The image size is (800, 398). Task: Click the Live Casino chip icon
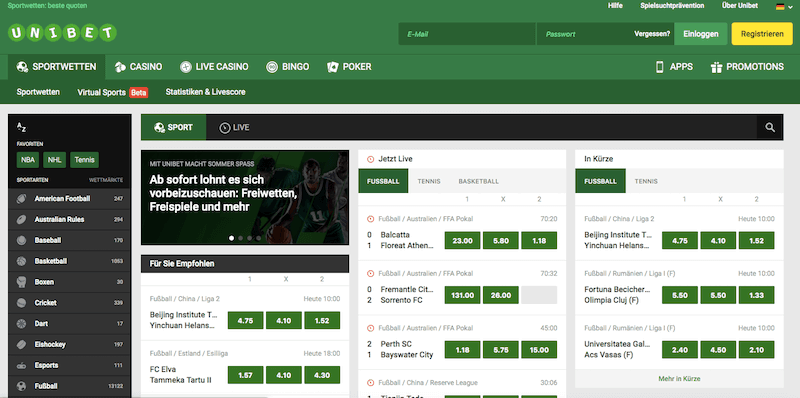click(186, 67)
